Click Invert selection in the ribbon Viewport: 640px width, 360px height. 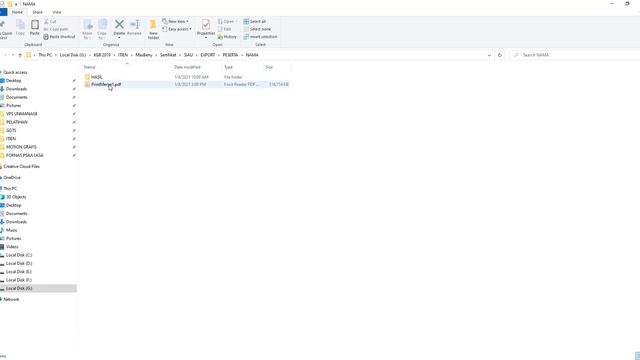tap(260, 37)
